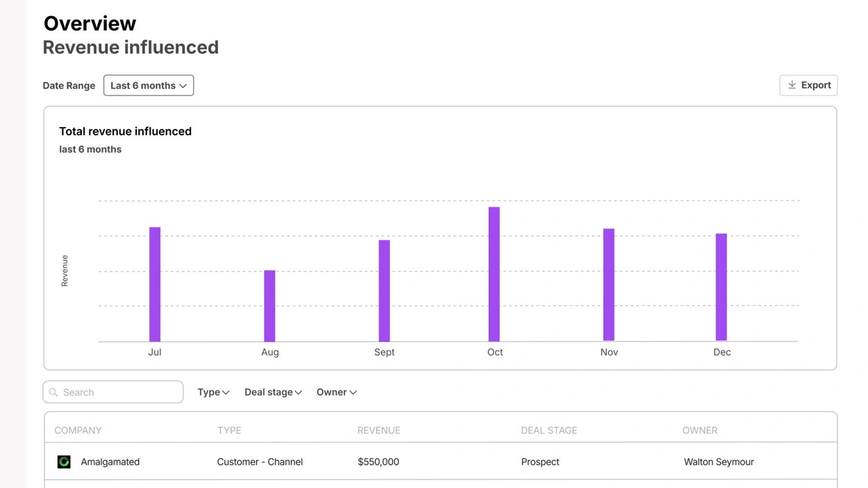Select the Nov revenue bar
The height and width of the screenshot is (488, 868).
(609, 285)
